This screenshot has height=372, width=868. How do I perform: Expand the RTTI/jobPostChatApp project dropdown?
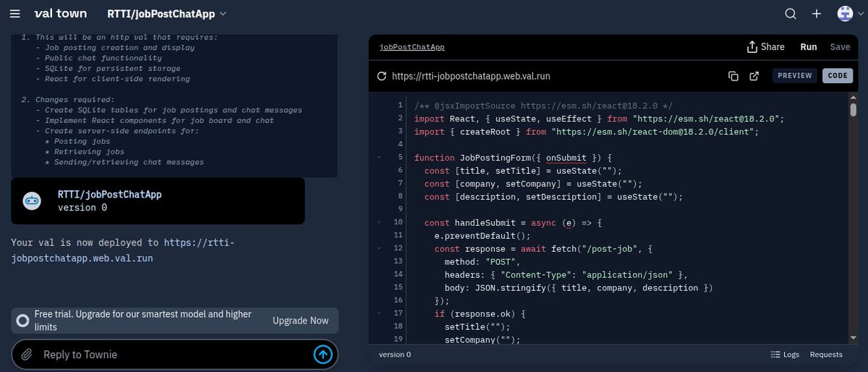click(x=166, y=13)
